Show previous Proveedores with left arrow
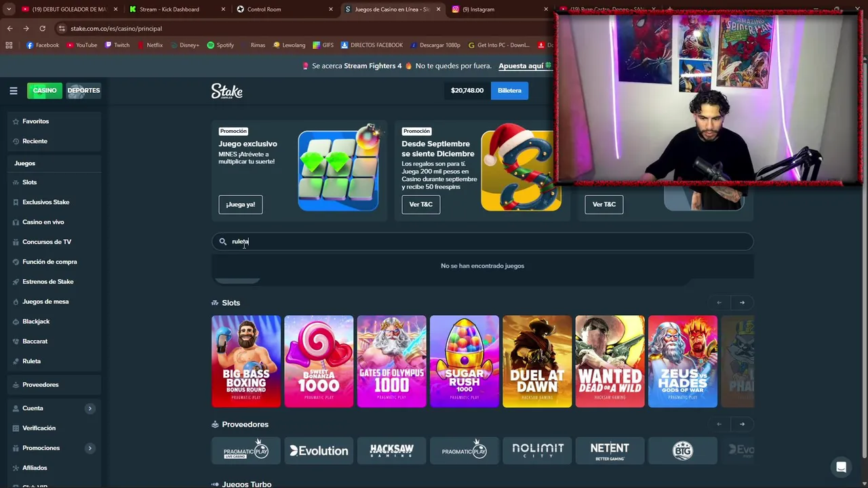The image size is (868, 488). point(719,424)
